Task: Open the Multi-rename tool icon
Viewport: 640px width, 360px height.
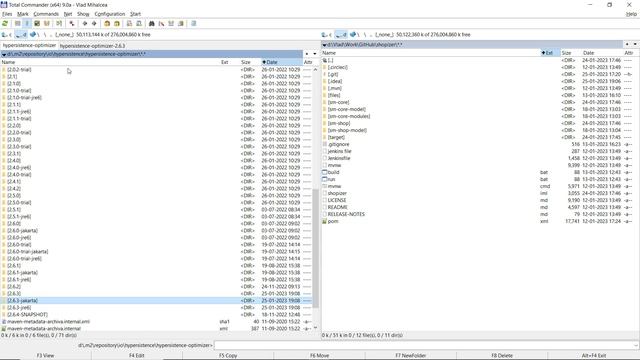Action: pyautogui.click(x=161, y=24)
